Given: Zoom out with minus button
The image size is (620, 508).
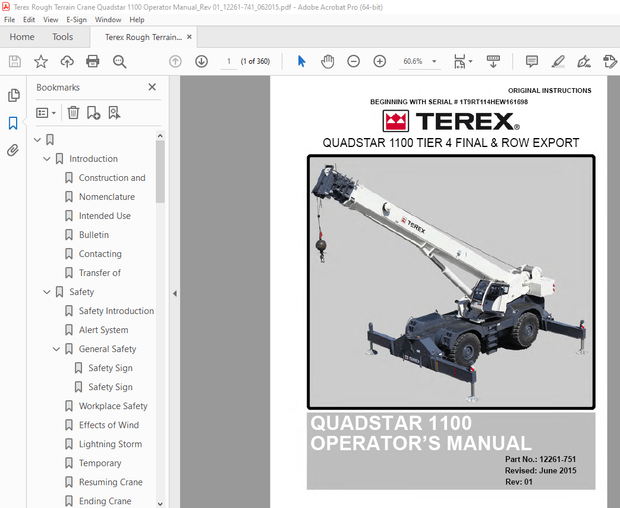Looking at the screenshot, I should click(353, 61).
